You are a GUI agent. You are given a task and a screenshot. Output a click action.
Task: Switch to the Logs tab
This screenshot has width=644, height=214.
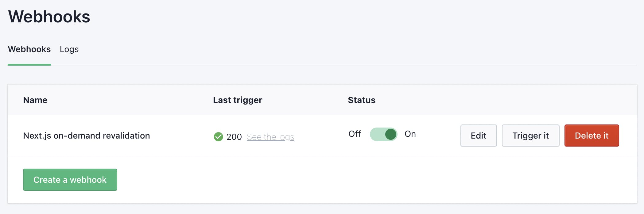(69, 49)
